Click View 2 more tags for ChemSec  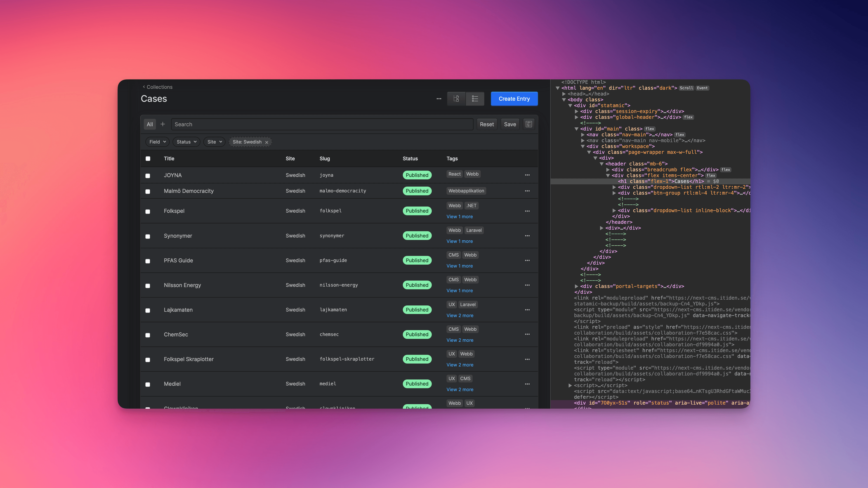460,340
